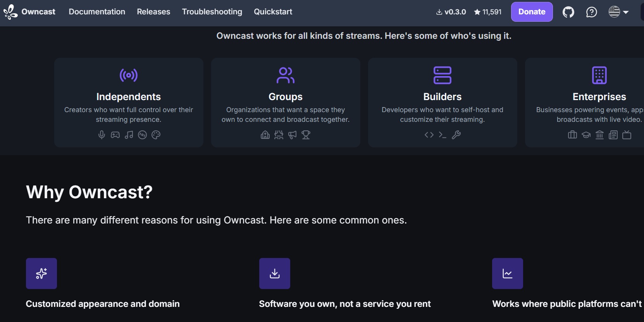Click the code brackets icon
The image size is (644, 322).
[x=429, y=135]
